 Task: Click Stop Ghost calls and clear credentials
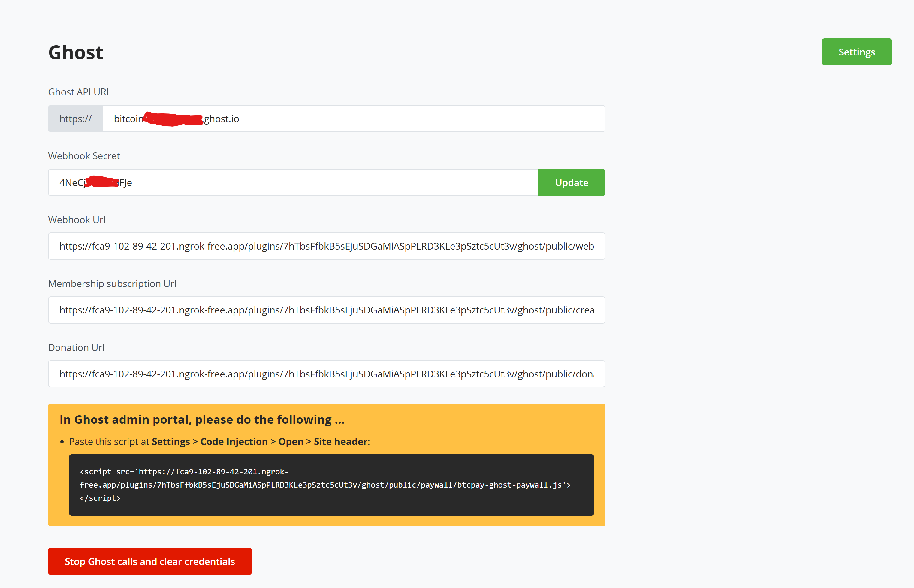149,561
